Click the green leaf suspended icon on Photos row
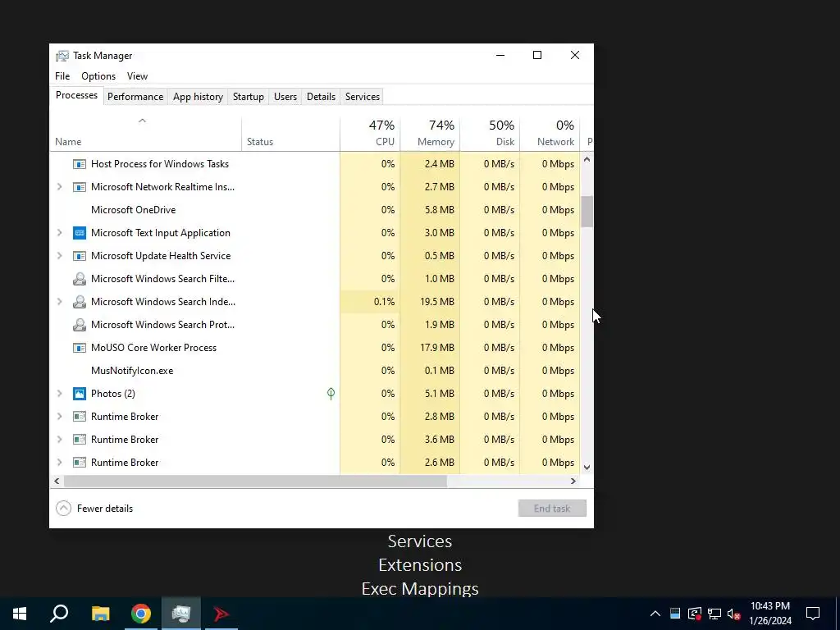The image size is (840, 630). point(331,394)
